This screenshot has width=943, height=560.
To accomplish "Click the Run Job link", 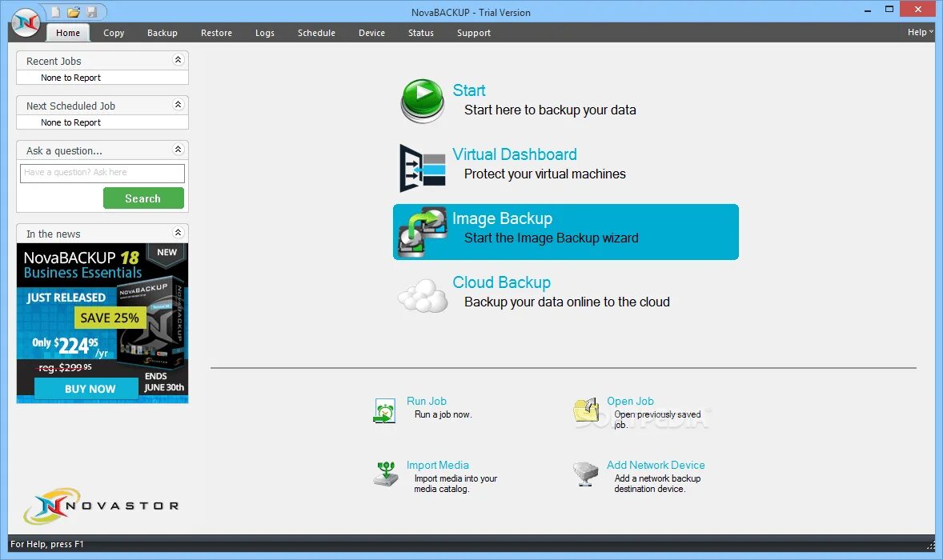I will pos(427,401).
